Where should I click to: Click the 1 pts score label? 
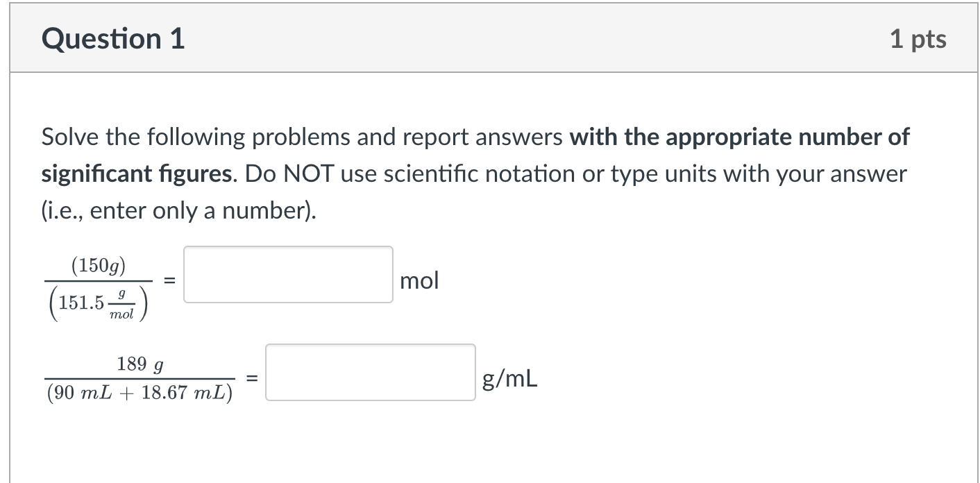(x=918, y=39)
